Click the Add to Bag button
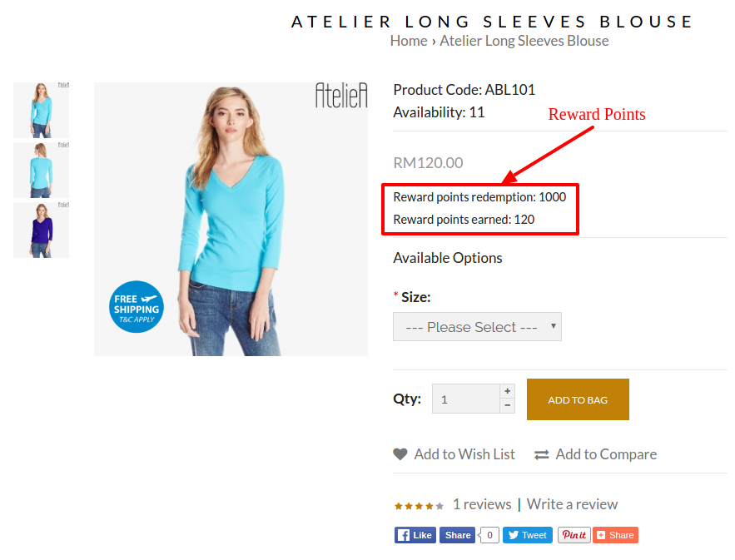 tap(578, 399)
